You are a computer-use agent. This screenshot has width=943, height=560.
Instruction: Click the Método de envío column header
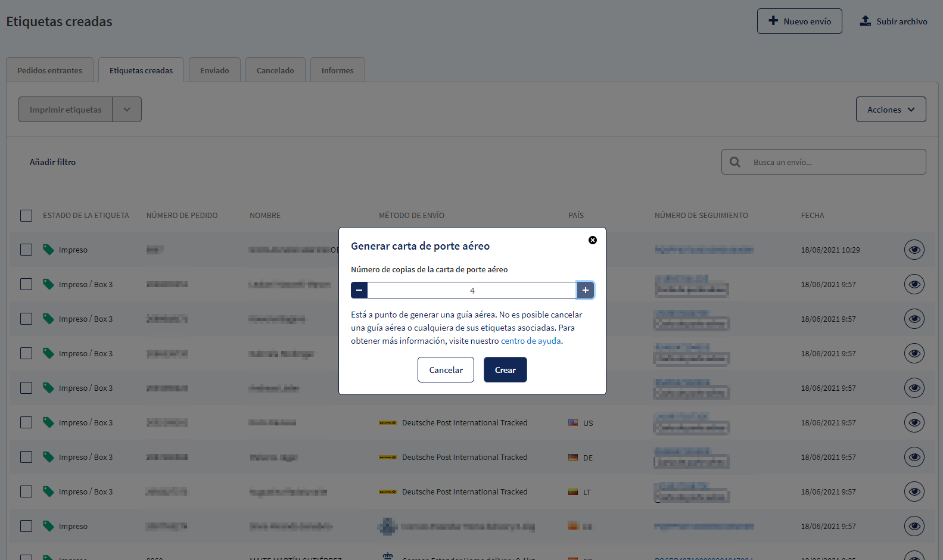(x=412, y=215)
